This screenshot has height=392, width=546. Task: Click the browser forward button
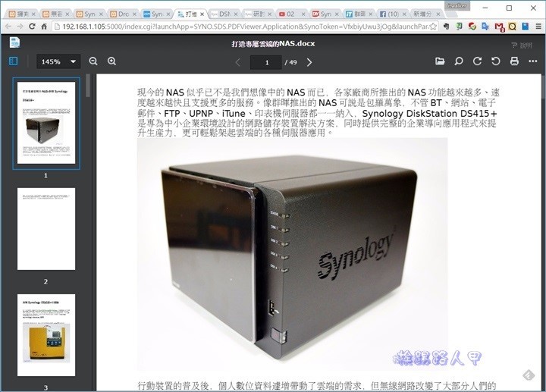pyautogui.click(x=20, y=27)
